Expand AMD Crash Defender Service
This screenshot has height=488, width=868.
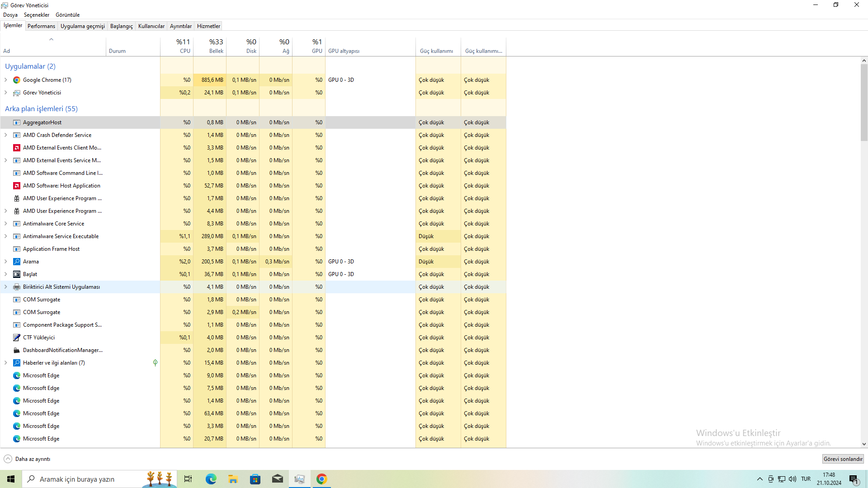[x=5, y=135]
